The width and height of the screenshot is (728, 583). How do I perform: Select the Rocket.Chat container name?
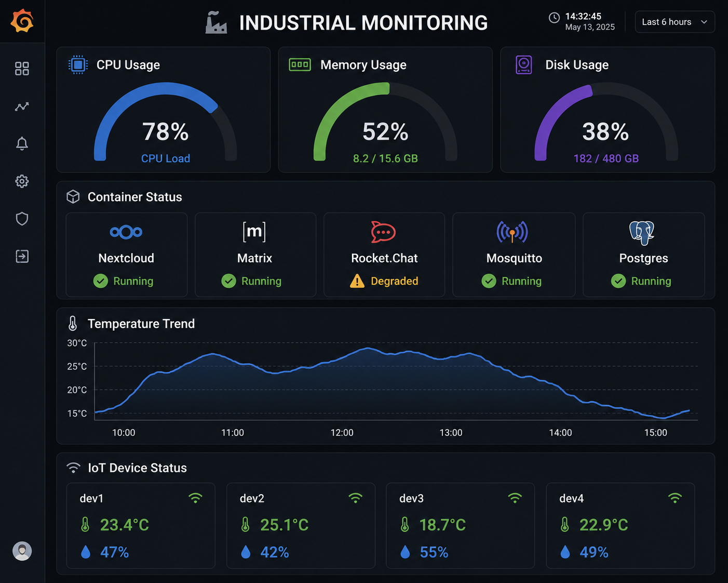tap(384, 258)
